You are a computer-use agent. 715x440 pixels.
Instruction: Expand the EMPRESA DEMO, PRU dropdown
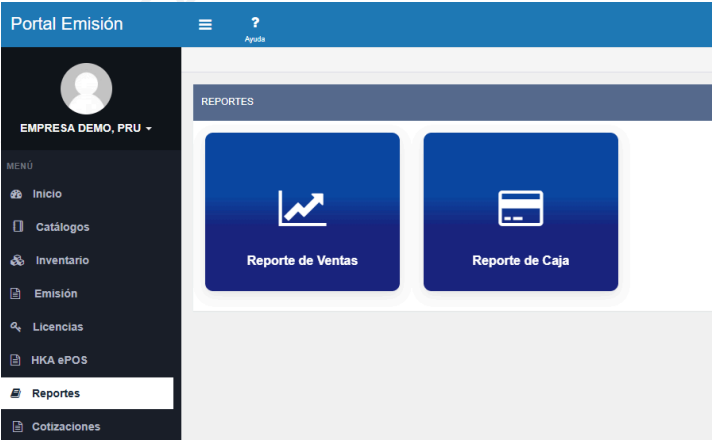[86, 129]
